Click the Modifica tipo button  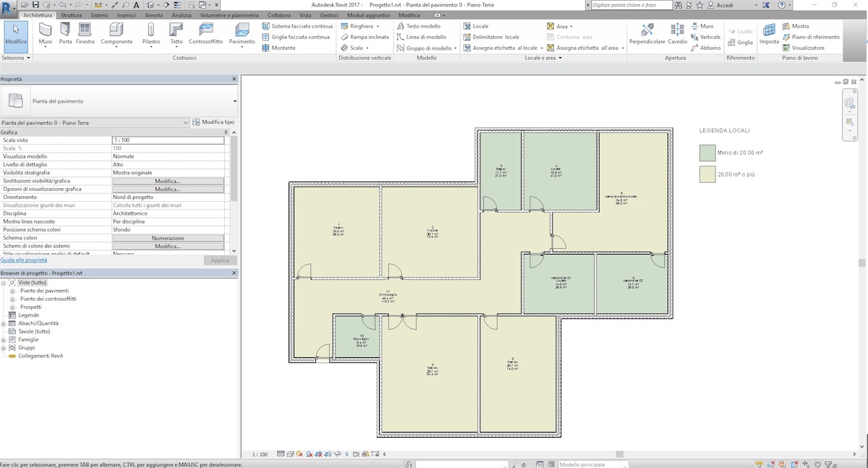tap(216, 122)
